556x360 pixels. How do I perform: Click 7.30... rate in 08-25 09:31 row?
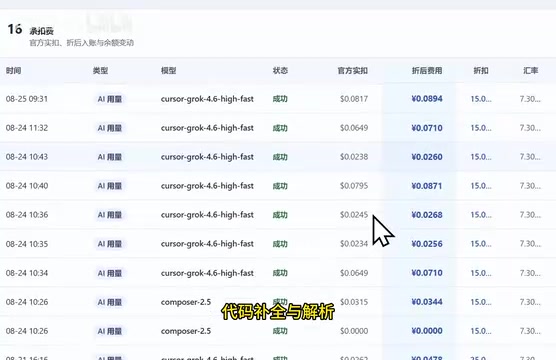pyautogui.click(x=530, y=99)
